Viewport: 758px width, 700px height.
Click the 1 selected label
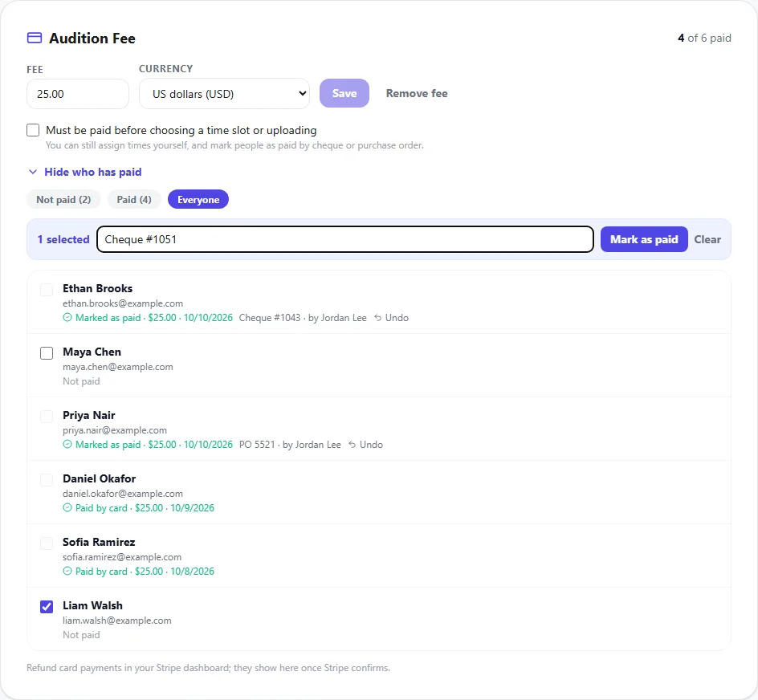point(63,239)
